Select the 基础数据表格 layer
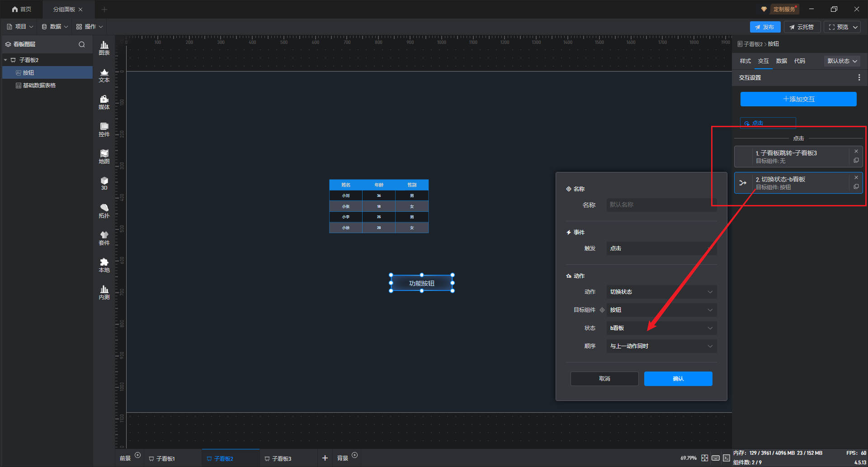This screenshot has width=868, height=467. [39, 86]
